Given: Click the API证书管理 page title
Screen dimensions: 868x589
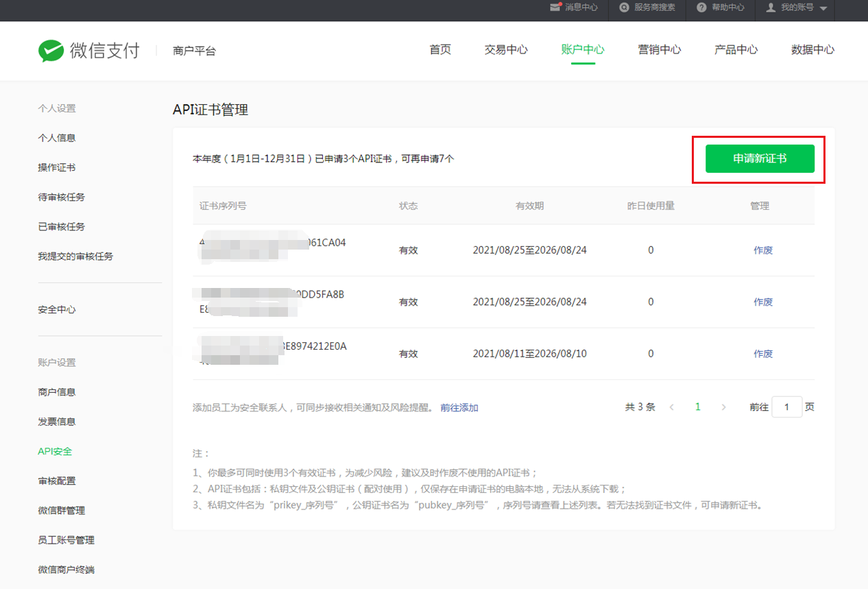Looking at the screenshot, I should pos(210,109).
